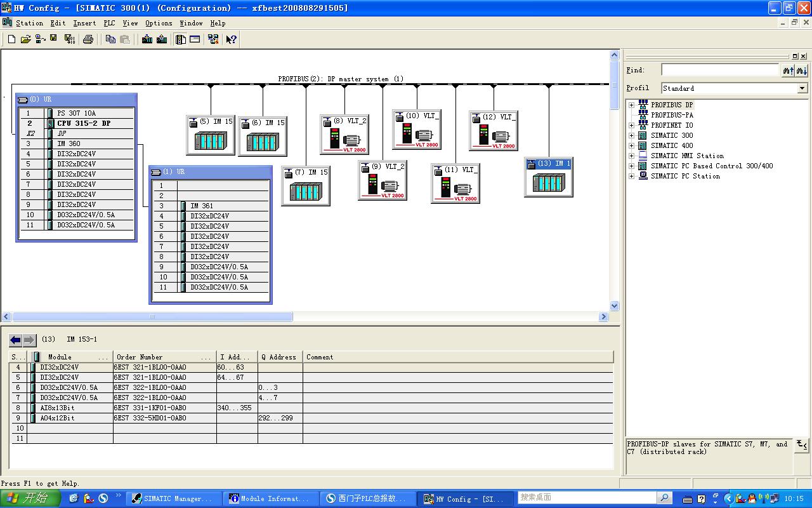The height and width of the screenshot is (508, 812).
Task: Select IM 360 row in rack (0) UR
Action: point(76,144)
